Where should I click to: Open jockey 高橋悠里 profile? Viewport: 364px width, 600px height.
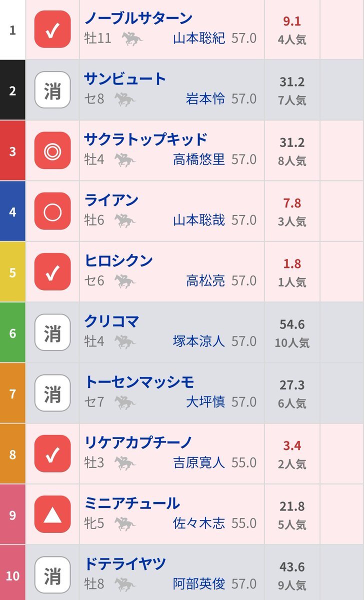[x=199, y=159]
